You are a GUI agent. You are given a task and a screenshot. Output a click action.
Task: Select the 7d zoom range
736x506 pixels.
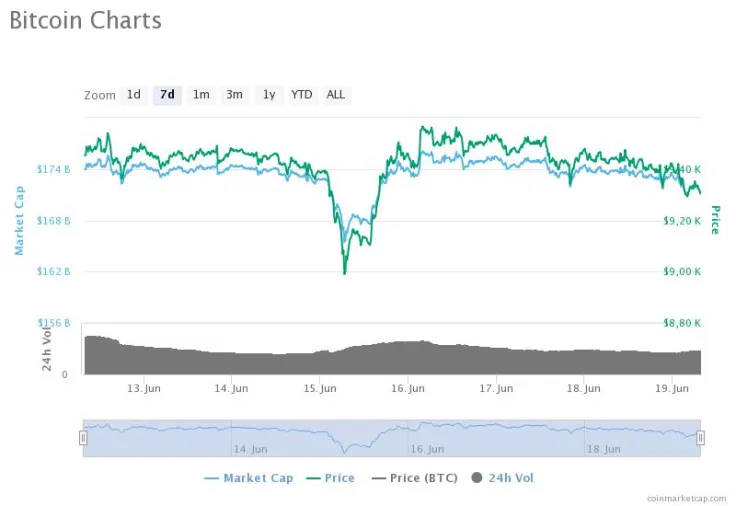pyautogui.click(x=167, y=95)
